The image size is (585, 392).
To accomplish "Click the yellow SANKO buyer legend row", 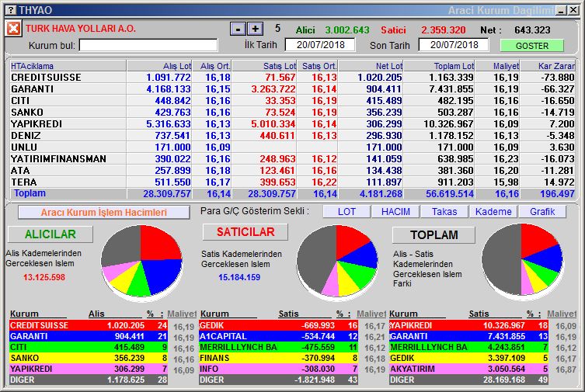I will click(x=89, y=358).
